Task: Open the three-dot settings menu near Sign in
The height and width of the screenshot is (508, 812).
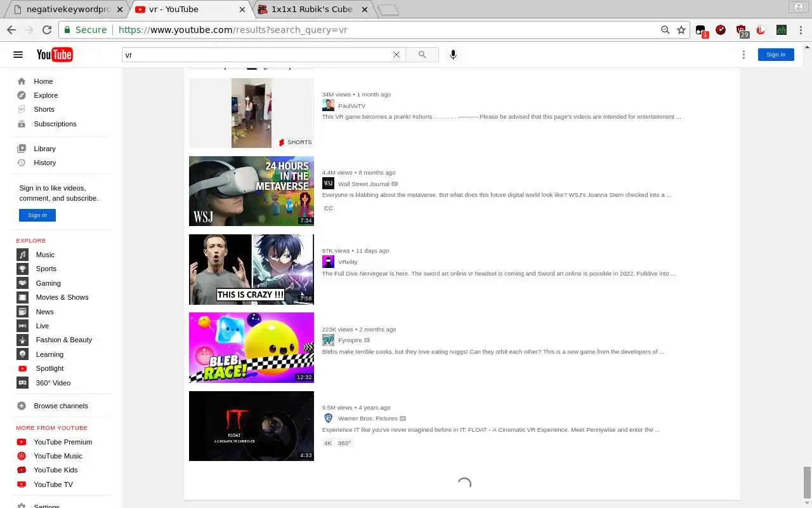Action: [x=743, y=55]
